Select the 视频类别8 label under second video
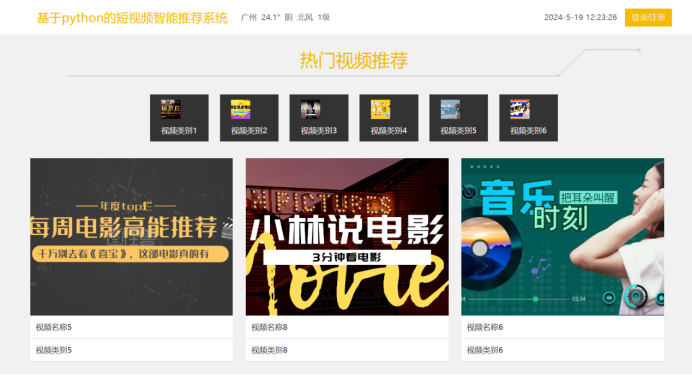This screenshot has width=692, height=375. [269, 350]
